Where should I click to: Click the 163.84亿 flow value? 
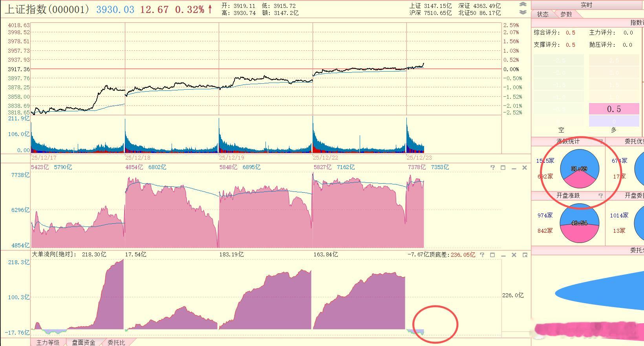tap(326, 254)
